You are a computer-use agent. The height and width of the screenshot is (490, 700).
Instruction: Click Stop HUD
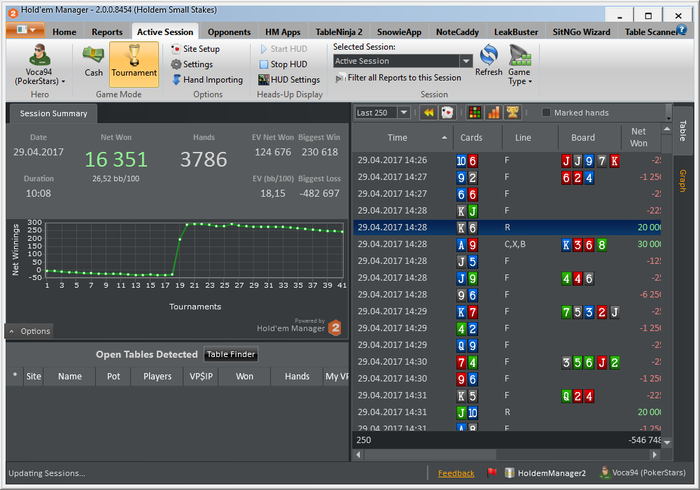tap(283, 64)
